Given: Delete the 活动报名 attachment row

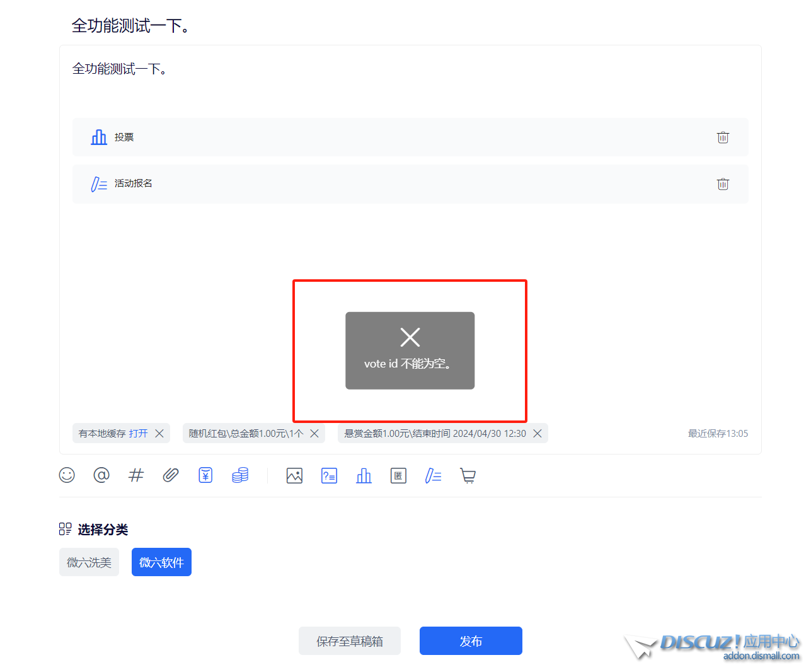Looking at the screenshot, I should click(723, 184).
